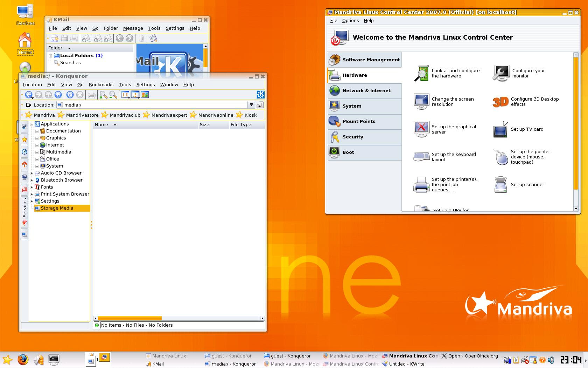This screenshot has width=588, height=368.
Task: Open Set up the pointer device tool
Action: [x=521, y=157]
